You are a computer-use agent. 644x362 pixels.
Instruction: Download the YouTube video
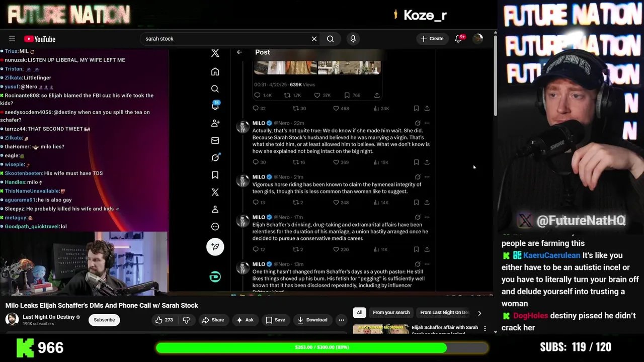pos(312,320)
